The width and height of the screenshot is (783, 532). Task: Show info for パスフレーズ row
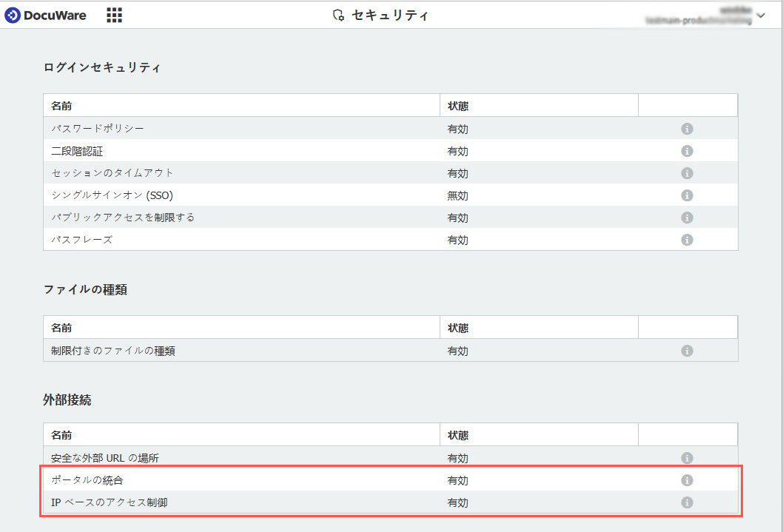pos(686,240)
